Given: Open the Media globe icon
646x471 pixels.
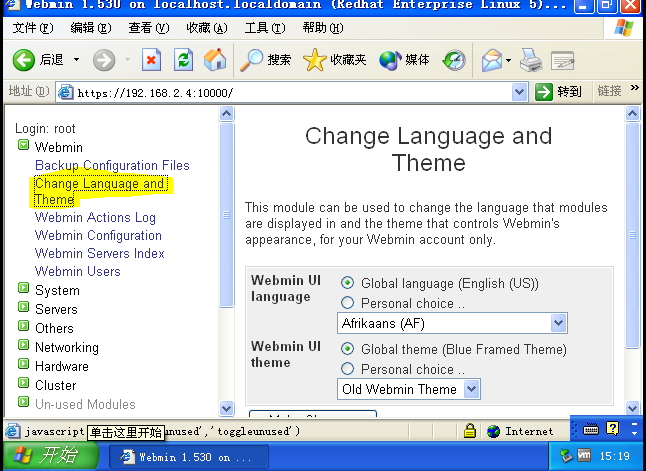Looking at the screenshot, I should coord(390,61).
